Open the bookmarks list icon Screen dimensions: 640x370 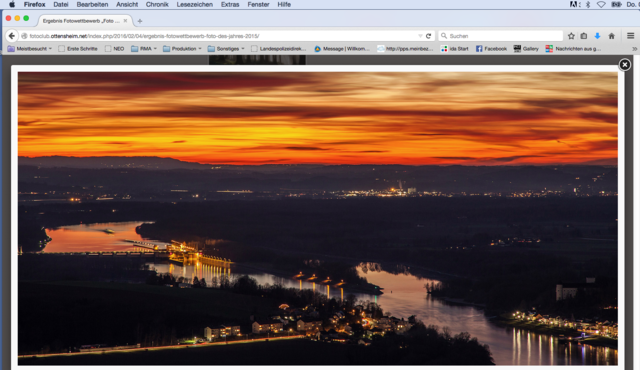584,36
